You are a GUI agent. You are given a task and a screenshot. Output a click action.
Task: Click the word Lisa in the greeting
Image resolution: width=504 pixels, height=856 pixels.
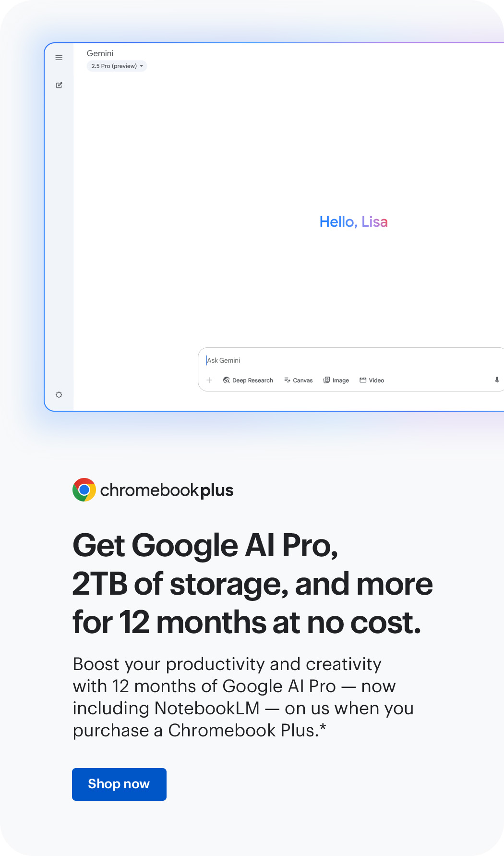point(374,222)
